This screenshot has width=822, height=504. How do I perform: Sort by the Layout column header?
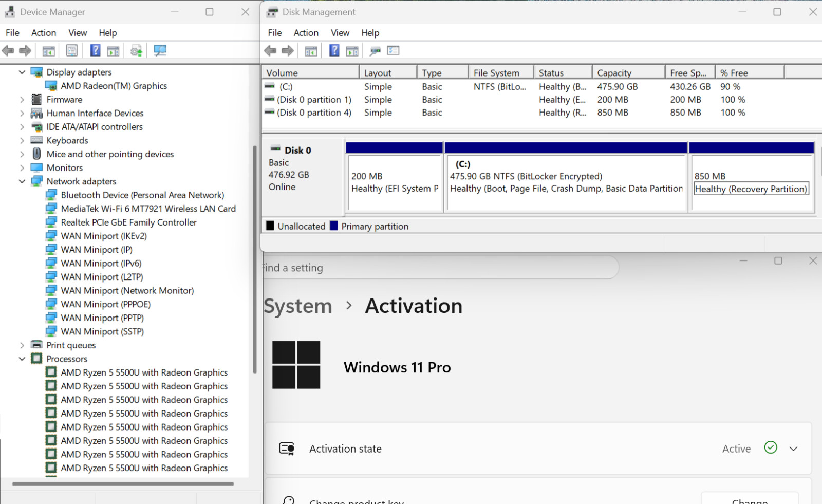388,73
